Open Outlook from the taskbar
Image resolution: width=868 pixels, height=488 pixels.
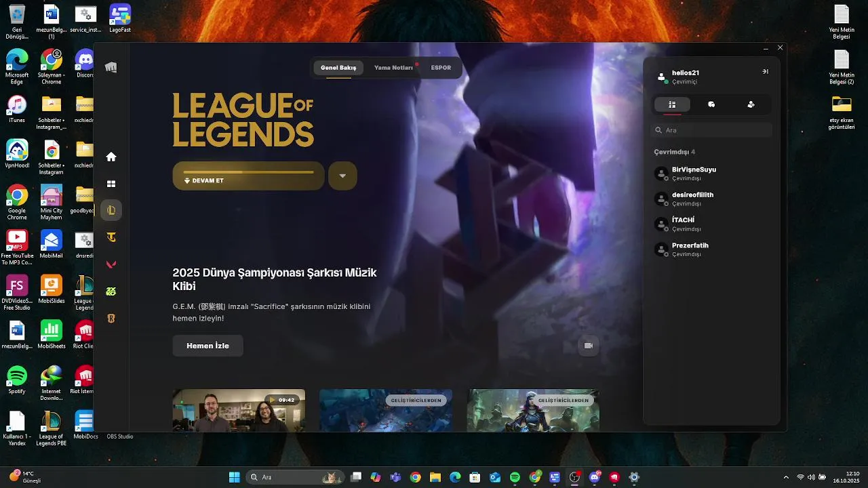coord(495,477)
